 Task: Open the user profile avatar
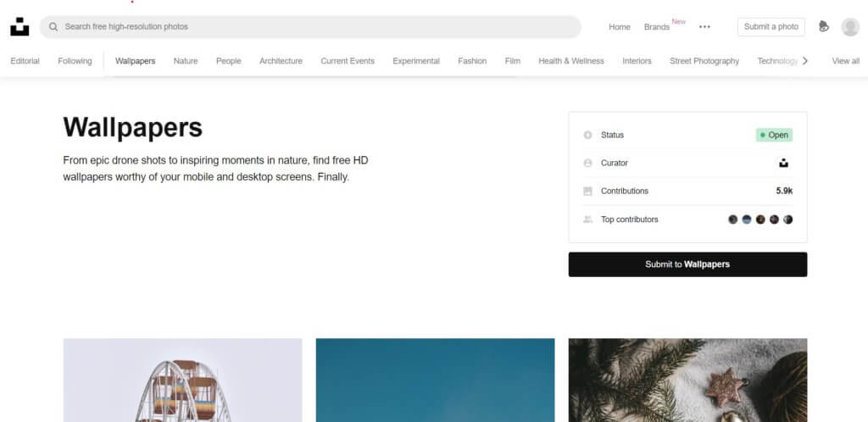[x=849, y=26]
